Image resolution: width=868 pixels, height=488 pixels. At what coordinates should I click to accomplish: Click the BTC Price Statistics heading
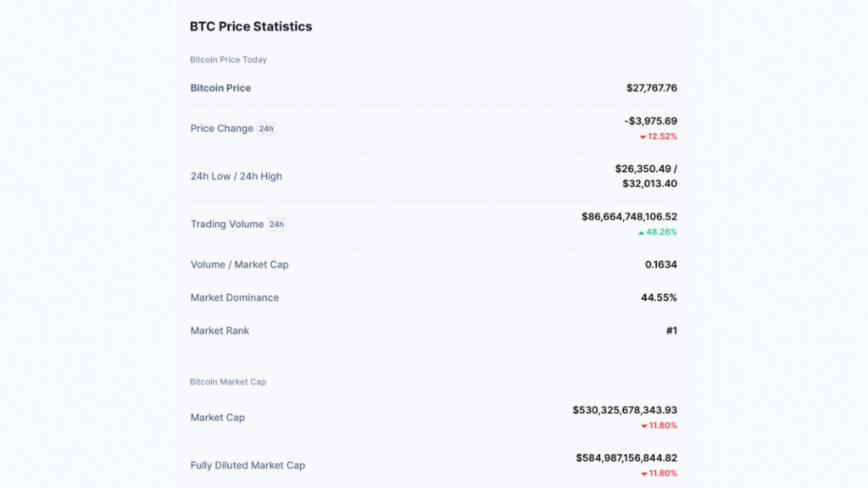[x=251, y=26]
